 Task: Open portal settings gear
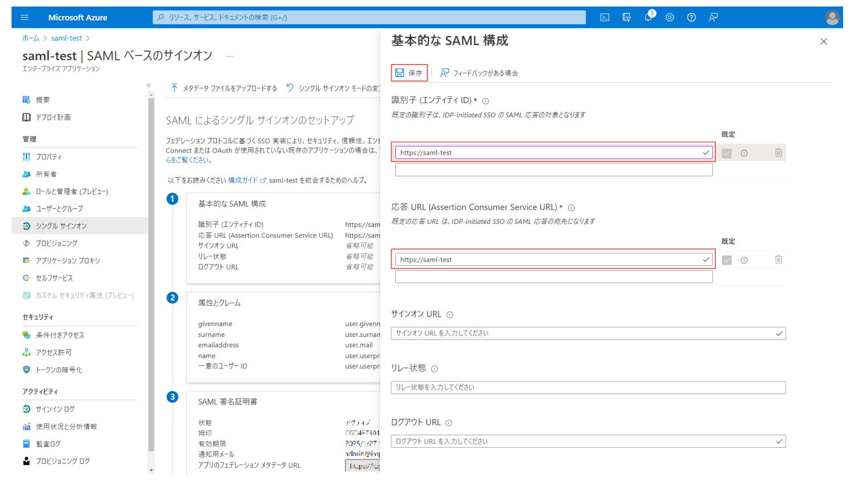click(669, 17)
